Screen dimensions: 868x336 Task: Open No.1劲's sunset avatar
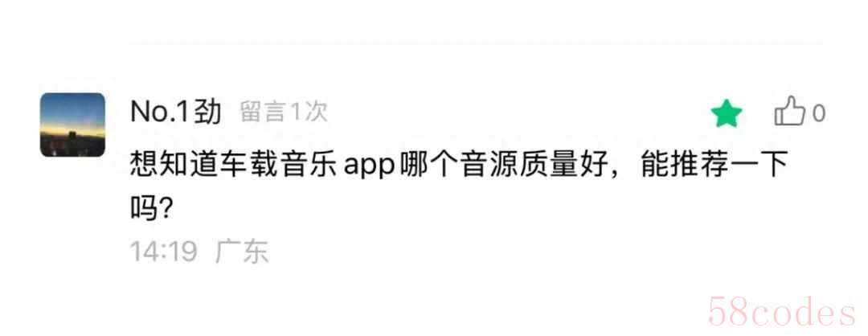tap(72, 125)
